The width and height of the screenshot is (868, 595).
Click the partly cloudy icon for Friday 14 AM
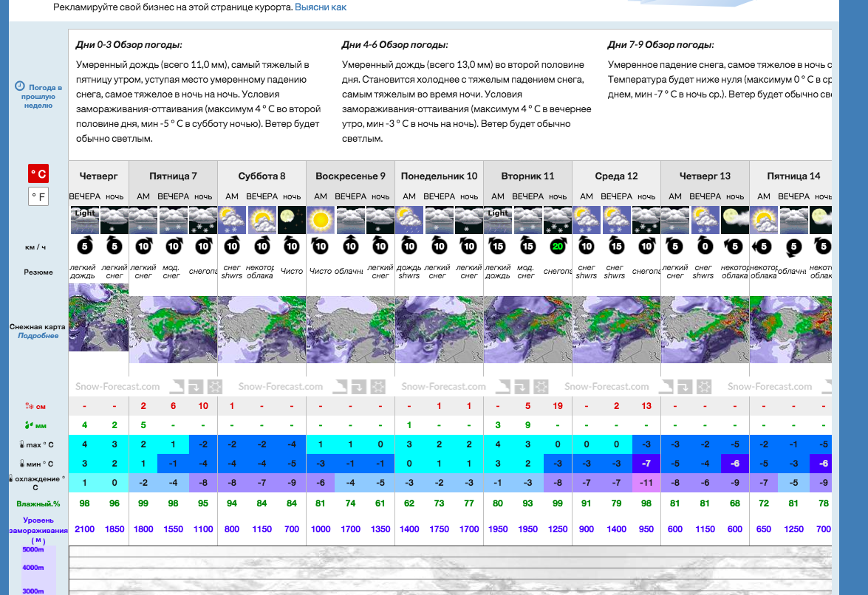tap(763, 220)
